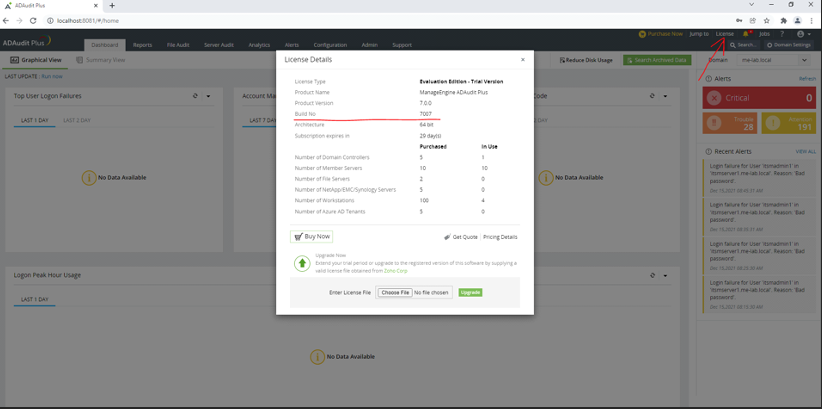Select LAST 1 DAY in Top User Logon Failures
Viewport: 822px width, 409px height.
[x=35, y=120]
